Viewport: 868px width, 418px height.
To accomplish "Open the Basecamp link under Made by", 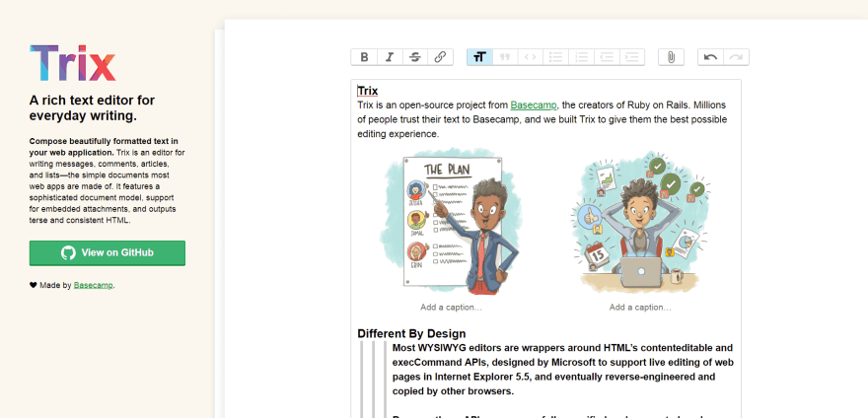I will [93, 286].
